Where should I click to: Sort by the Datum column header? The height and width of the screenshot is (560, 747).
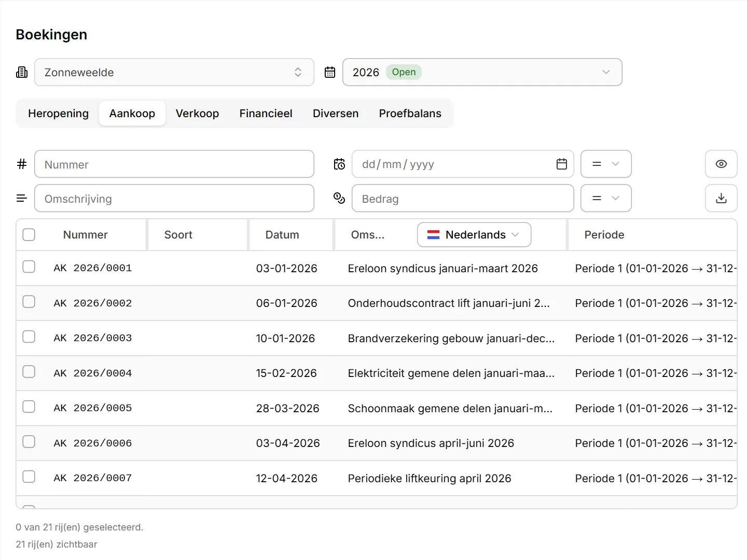click(282, 235)
